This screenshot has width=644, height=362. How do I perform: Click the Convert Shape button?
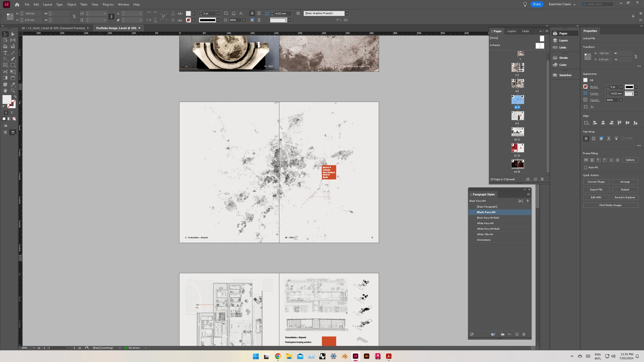[596, 182]
